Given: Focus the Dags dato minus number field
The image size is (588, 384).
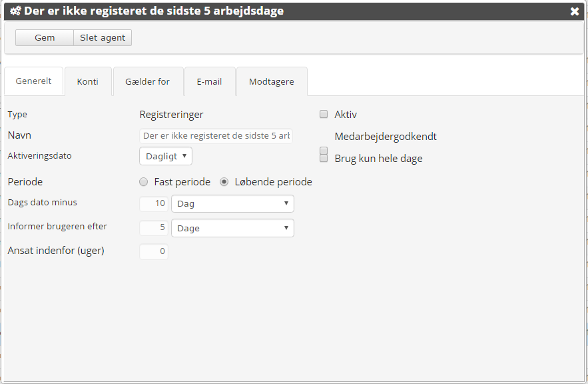Looking at the screenshot, I should click(x=154, y=204).
